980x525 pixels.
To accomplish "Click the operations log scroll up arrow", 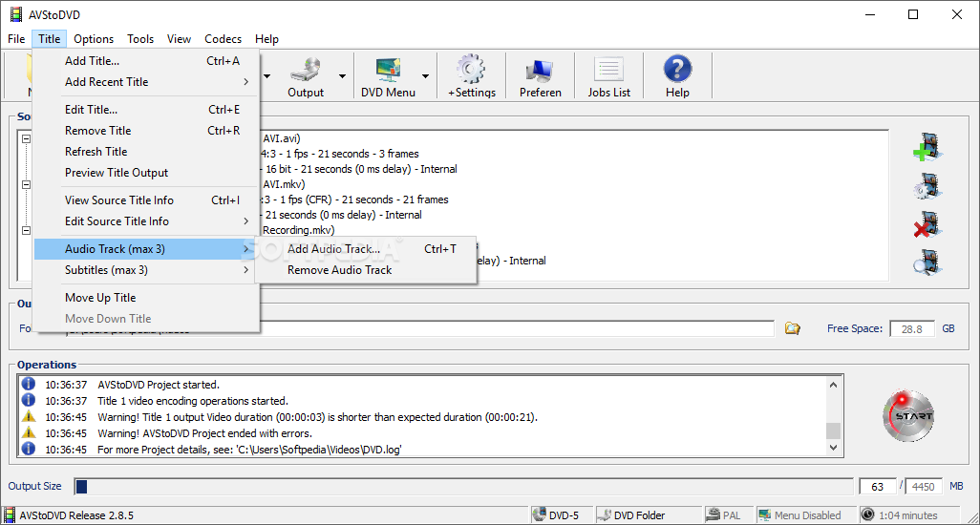I will pos(833,385).
